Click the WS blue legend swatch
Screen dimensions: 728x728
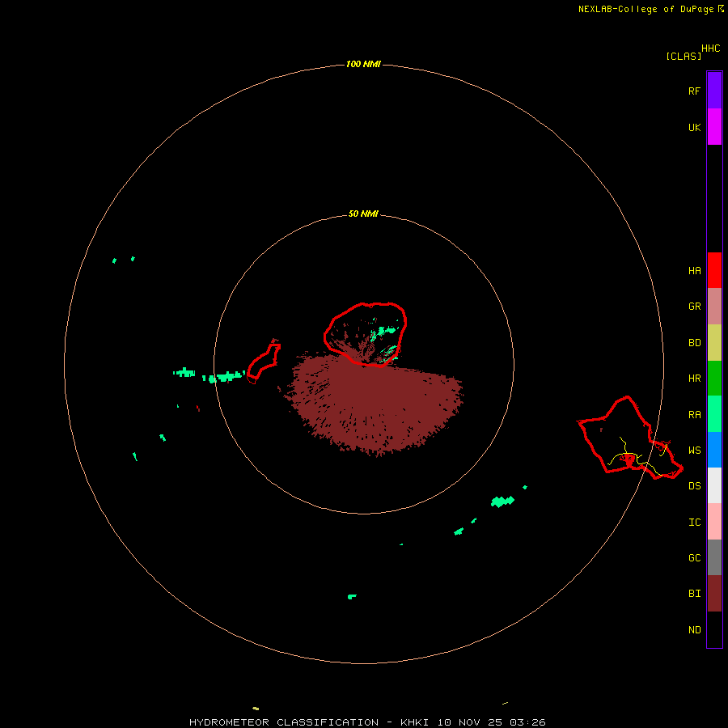(714, 450)
